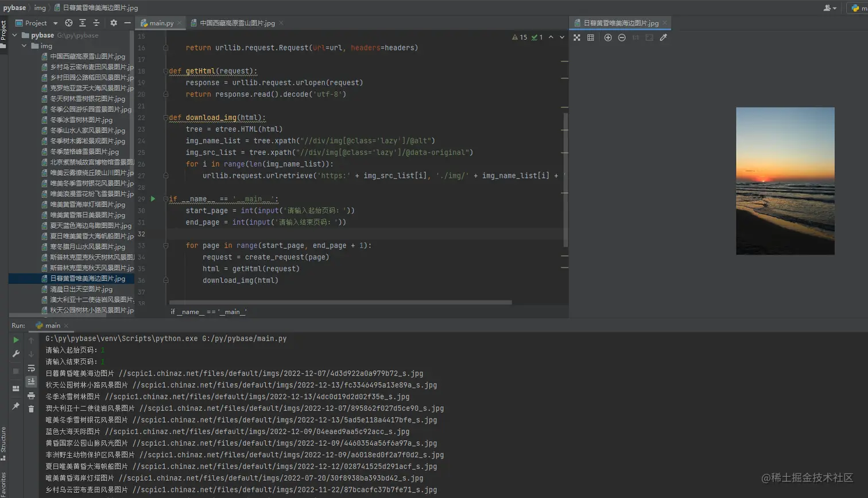
Task: Click the editor vertical scrollbar
Action: 565,180
